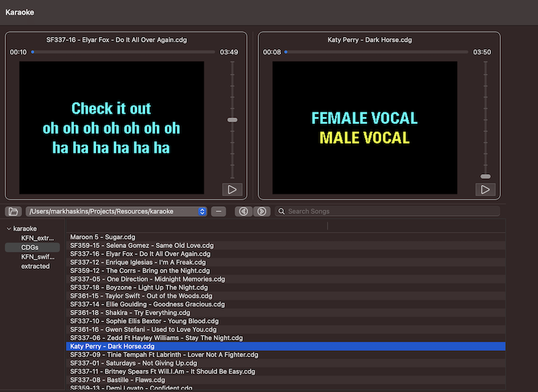Select Ellie Goulding - Goodness Gracious.cdg

(285, 304)
